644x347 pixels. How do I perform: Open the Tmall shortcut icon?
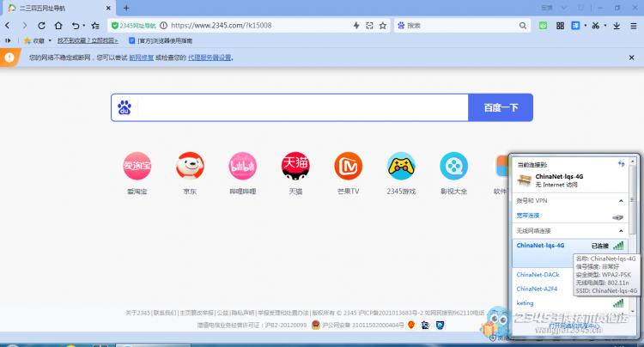pyautogui.click(x=295, y=166)
